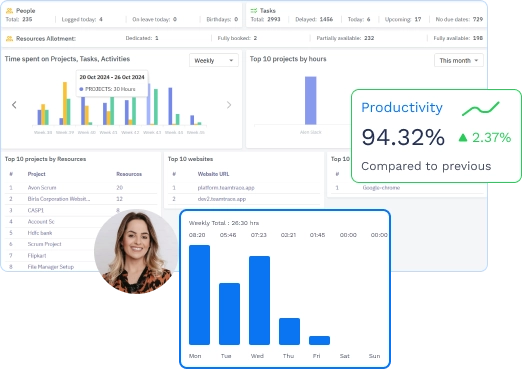Click the Alon Slack project hours bar
The image size is (522, 369).
pos(311,101)
